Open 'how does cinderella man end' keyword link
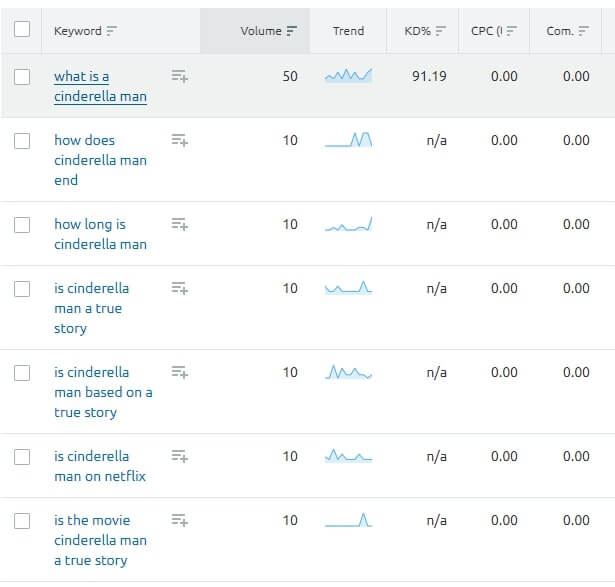The width and height of the screenshot is (615, 587). (100, 160)
